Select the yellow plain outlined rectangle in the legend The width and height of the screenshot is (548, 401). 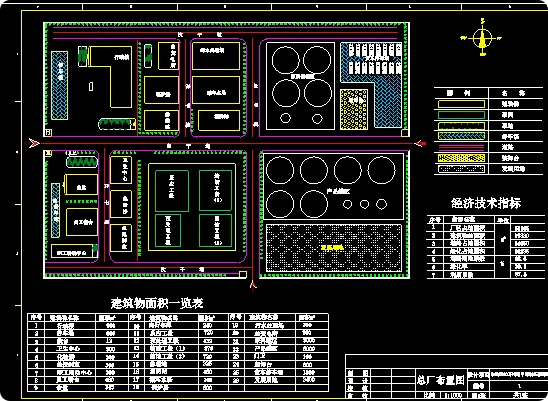461,104
